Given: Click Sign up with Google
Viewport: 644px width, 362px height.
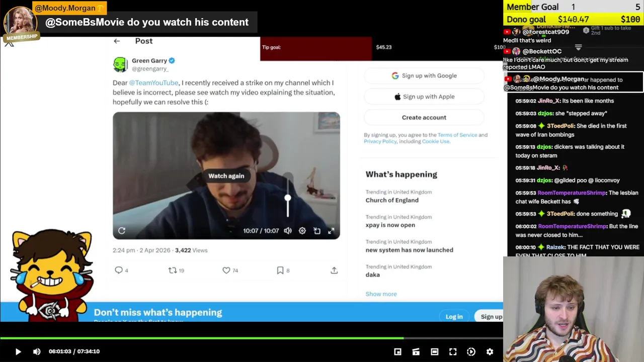Looking at the screenshot, I should [x=424, y=76].
